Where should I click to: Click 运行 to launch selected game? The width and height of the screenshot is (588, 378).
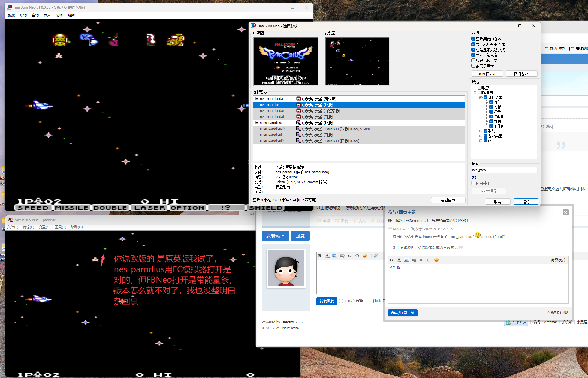tap(526, 202)
